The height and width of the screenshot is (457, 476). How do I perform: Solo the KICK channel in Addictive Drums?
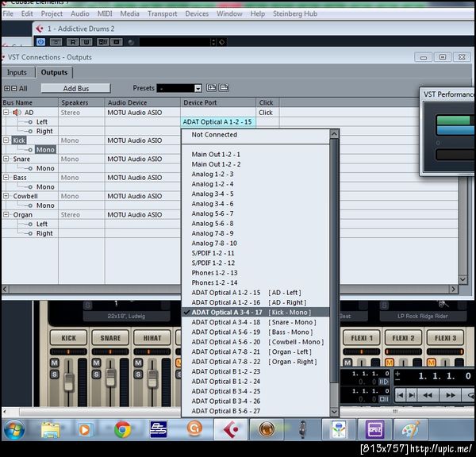tap(54, 374)
